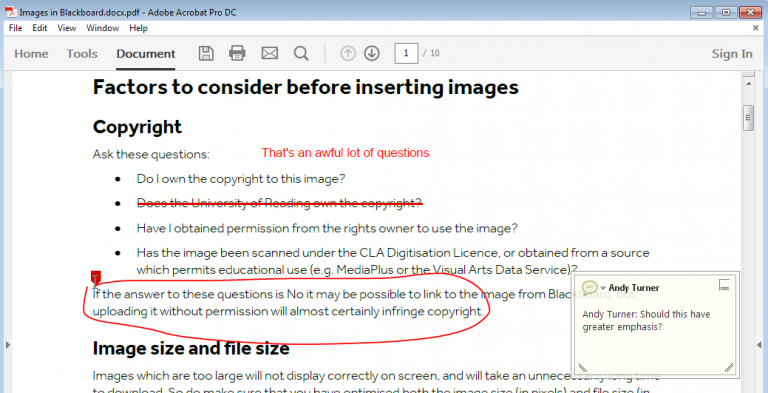The width and height of the screenshot is (768, 393).
Task: Go to next page down arrow
Action: click(x=372, y=53)
